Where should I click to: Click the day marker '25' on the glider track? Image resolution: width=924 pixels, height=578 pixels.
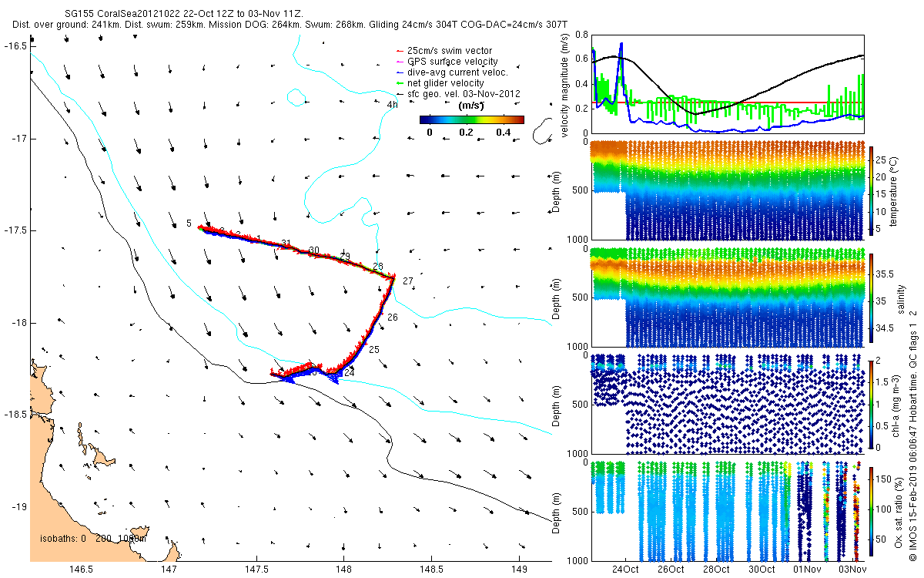374,350
